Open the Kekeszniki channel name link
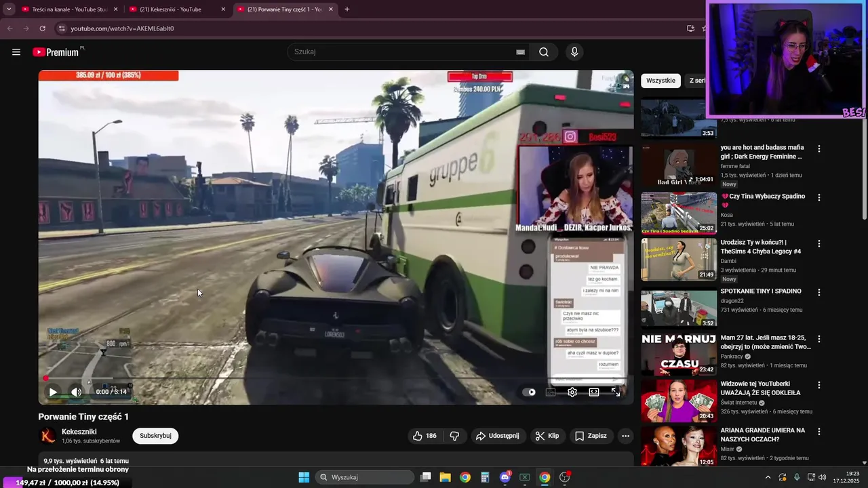868x488 pixels. click(79, 432)
